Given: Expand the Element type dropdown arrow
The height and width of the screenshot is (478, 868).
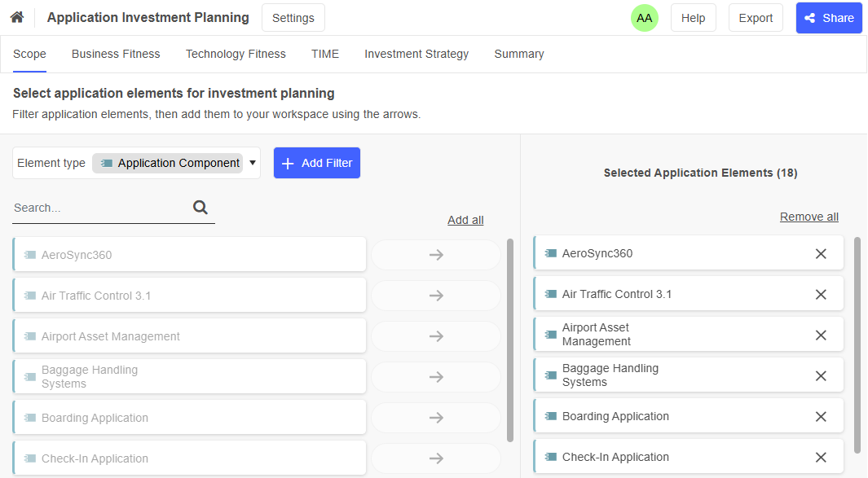Looking at the screenshot, I should click(x=253, y=163).
